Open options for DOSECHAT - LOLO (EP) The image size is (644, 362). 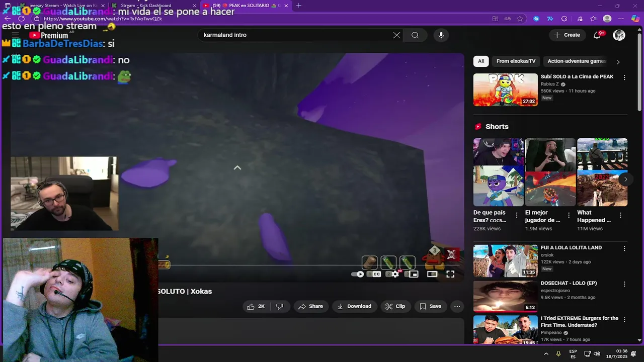(x=624, y=284)
